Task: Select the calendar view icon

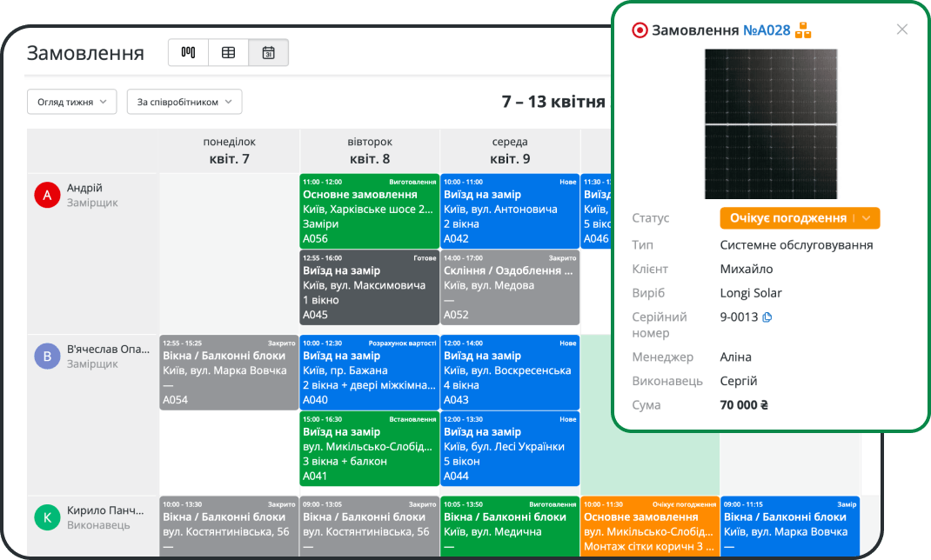Action: (268, 53)
